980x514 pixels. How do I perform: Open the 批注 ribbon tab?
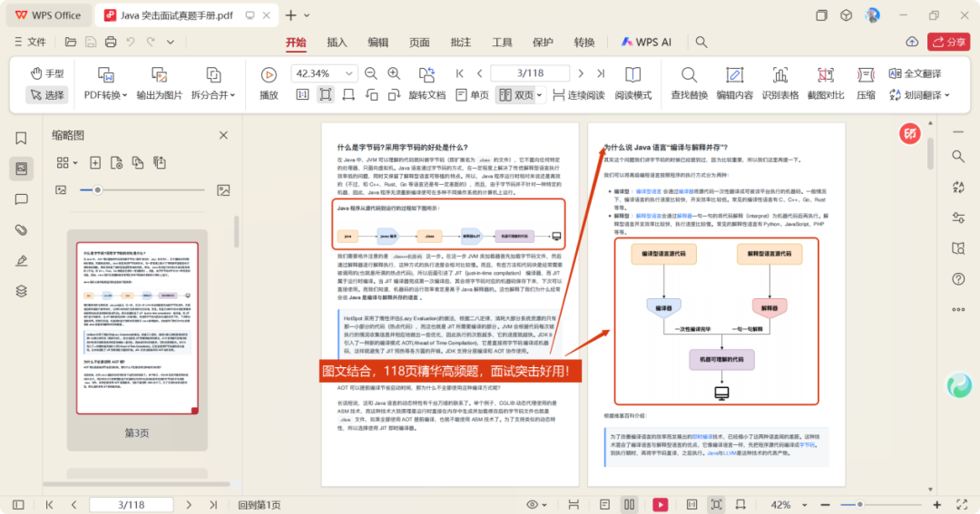461,43
